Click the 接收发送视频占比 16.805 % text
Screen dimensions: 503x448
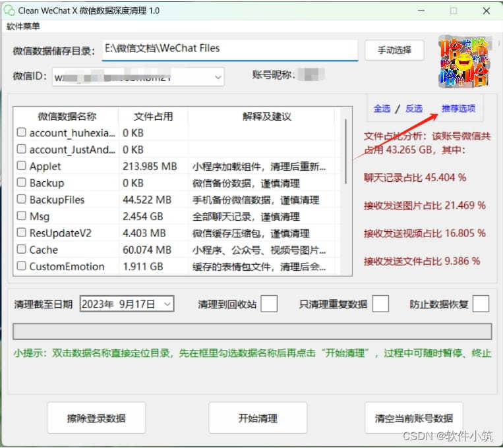pos(425,233)
